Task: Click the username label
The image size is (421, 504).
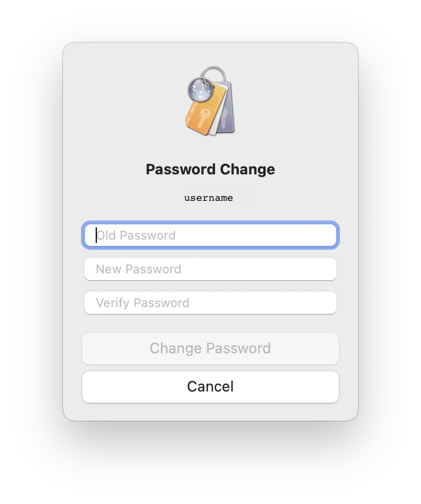Action: point(208,197)
